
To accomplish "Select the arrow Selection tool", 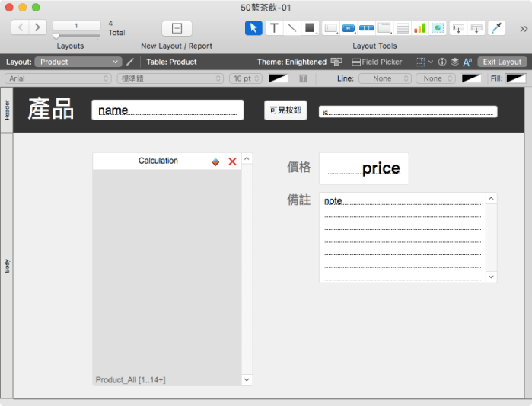I will coord(253,28).
